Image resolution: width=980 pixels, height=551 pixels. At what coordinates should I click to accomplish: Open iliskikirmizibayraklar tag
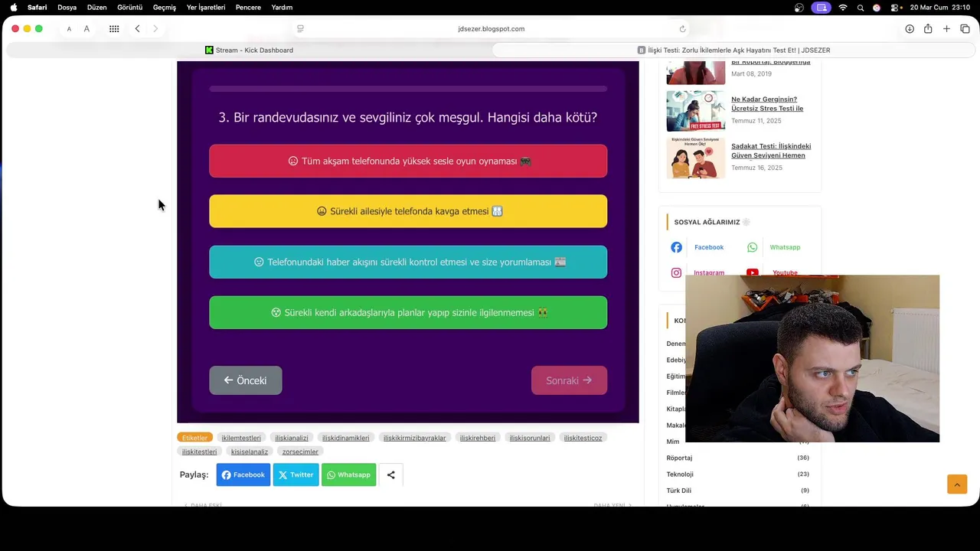(414, 438)
